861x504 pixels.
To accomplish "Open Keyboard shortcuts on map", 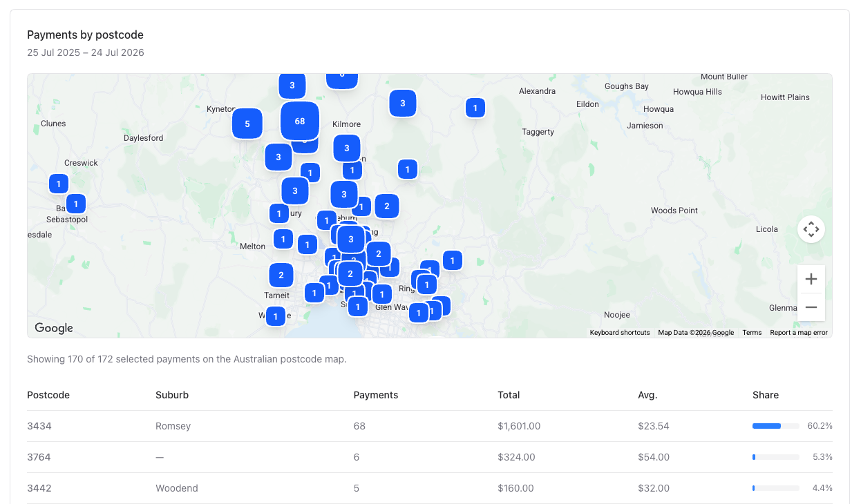I will [620, 333].
